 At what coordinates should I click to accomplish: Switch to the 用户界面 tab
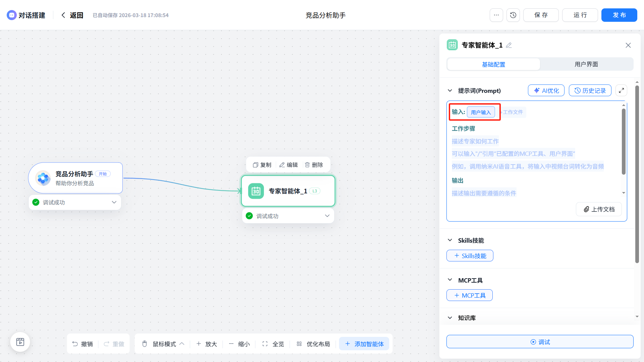(x=586, y=64)
